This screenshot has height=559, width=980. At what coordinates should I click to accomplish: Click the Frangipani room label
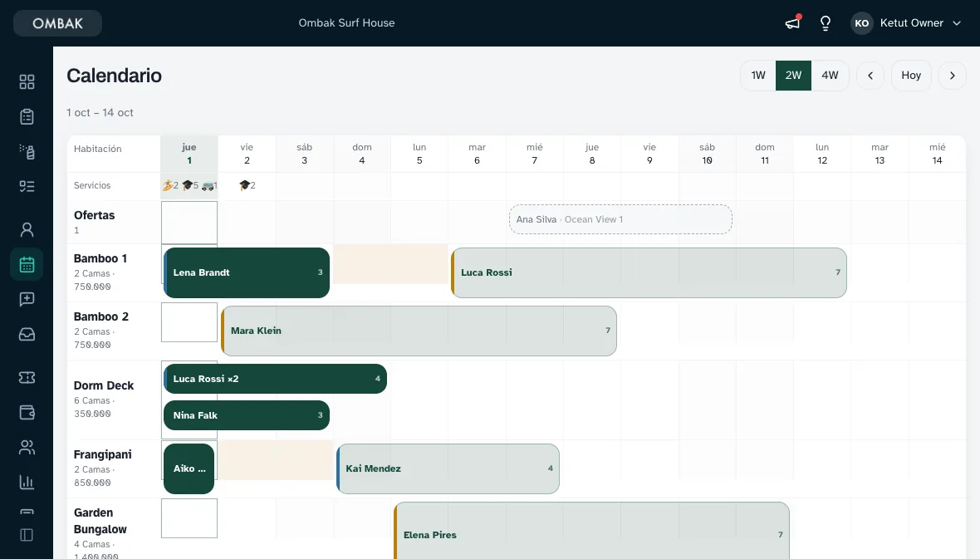point(102,454)
